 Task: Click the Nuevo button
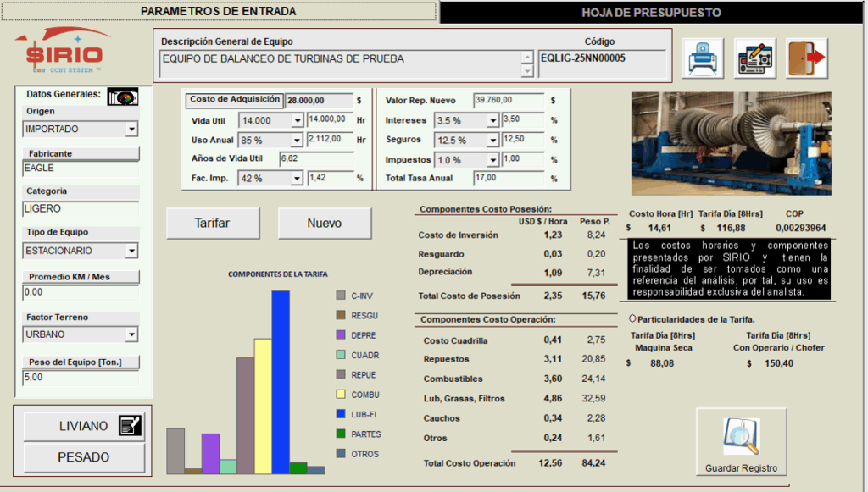[325, 224]
